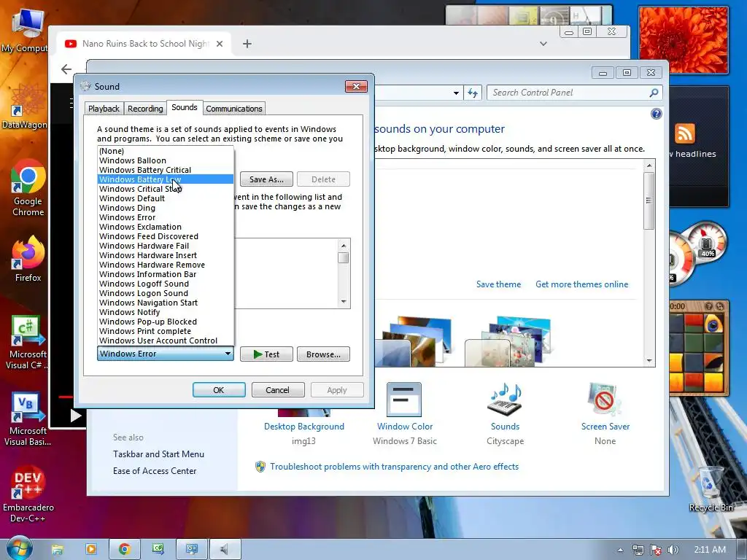The height and width of the screenshot is (560, 747).
Task: Click refresh button beside address bar
Action: tap(473, 93)
